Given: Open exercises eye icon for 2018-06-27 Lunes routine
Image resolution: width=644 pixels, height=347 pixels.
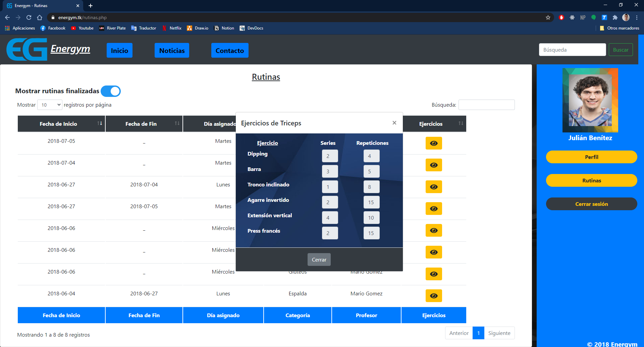Looking at the screenshot, I should coord(434,187).
